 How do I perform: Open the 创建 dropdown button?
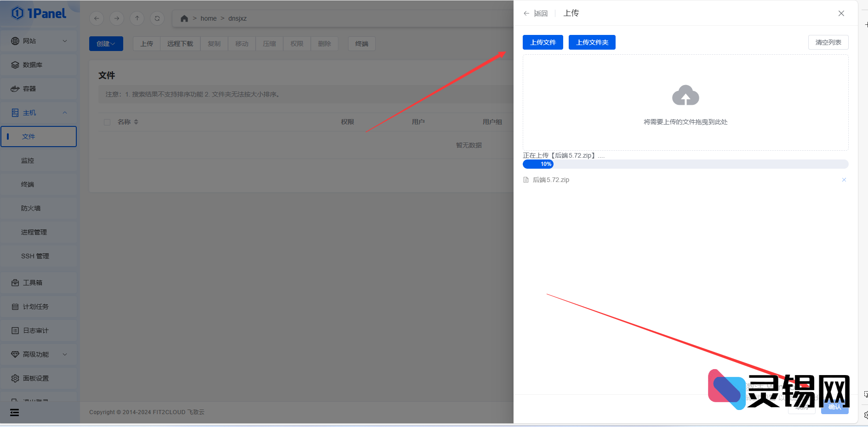pyautogui.click(x=106, y=44)
